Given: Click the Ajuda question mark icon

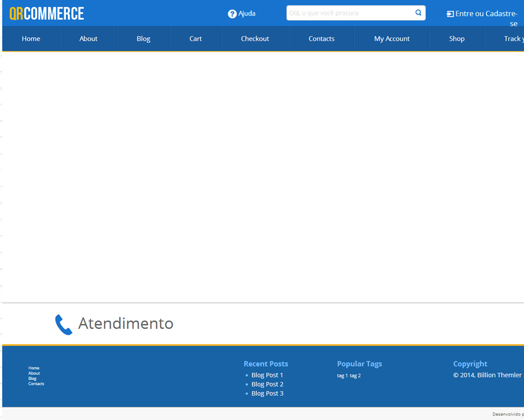Looking at the screenshot, I should point(232,14).
